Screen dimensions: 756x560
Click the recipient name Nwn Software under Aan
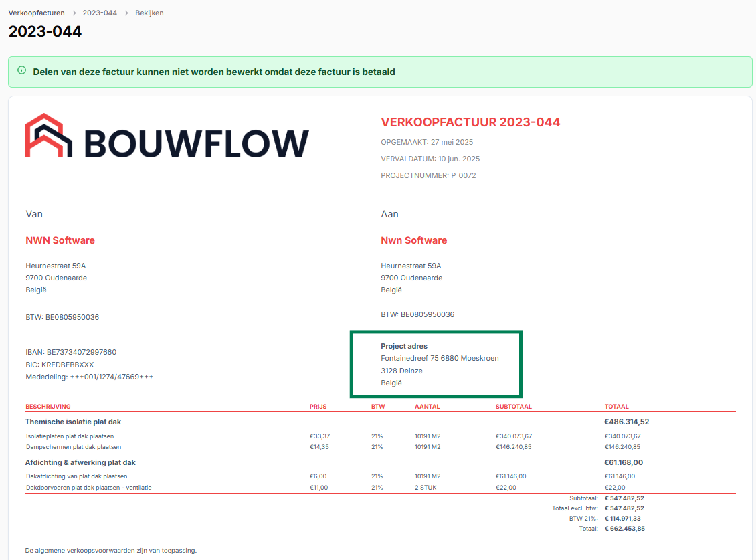tap(413, 240)
